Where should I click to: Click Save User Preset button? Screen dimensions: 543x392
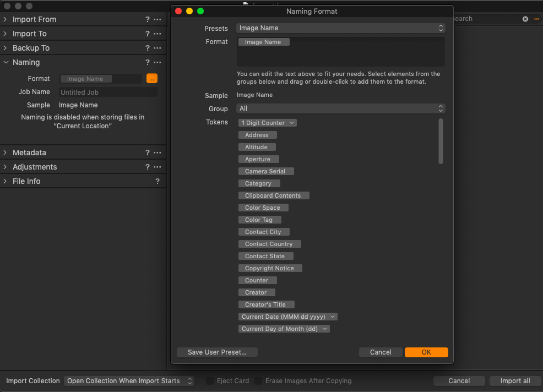point(217,352)
